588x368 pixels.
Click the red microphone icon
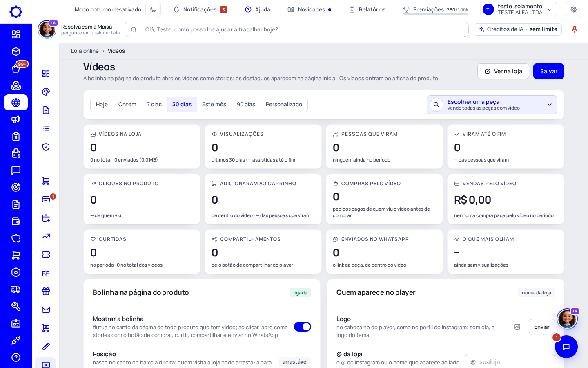575,29
